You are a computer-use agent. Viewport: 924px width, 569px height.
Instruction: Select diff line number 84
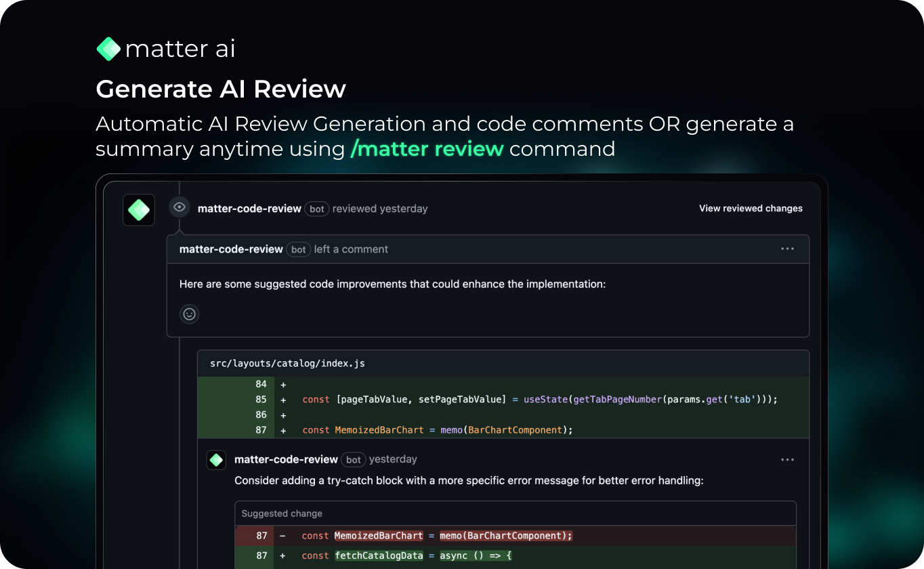click(261, 384)
